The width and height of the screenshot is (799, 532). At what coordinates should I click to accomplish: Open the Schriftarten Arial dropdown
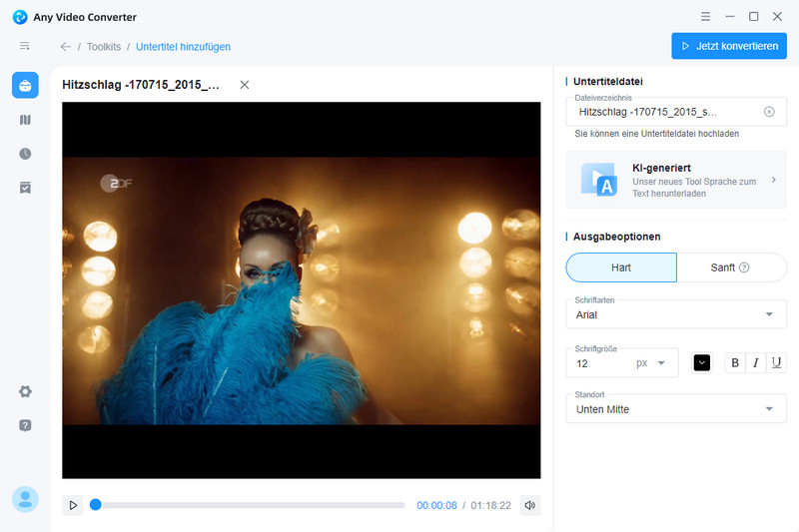click(x=676, y=314)
